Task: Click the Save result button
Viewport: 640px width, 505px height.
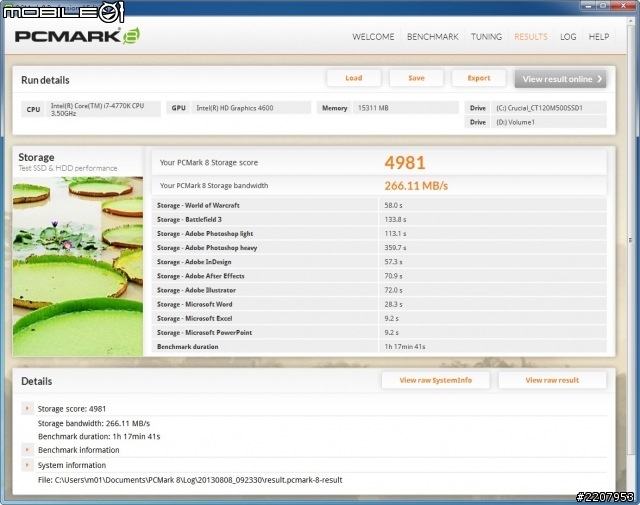Action: pos(416,78)
